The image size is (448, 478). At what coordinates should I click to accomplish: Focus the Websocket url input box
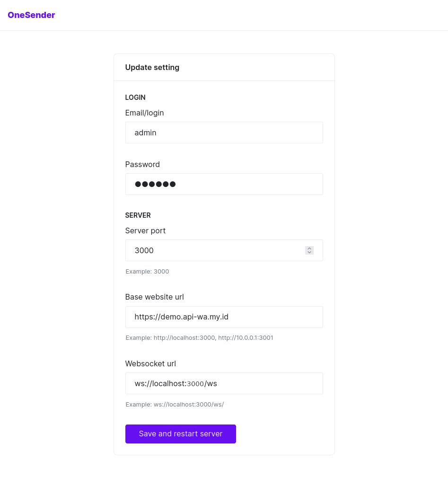click(x=224, y=383)
